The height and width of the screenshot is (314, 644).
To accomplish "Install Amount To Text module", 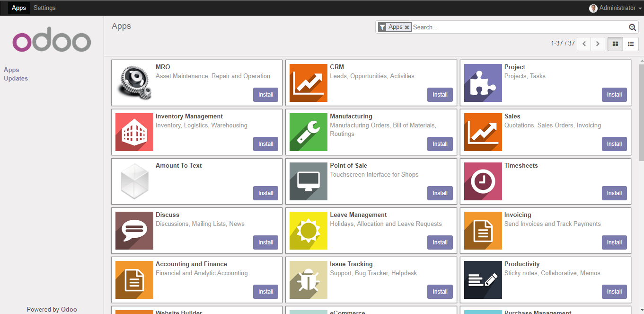I will 265,193.
